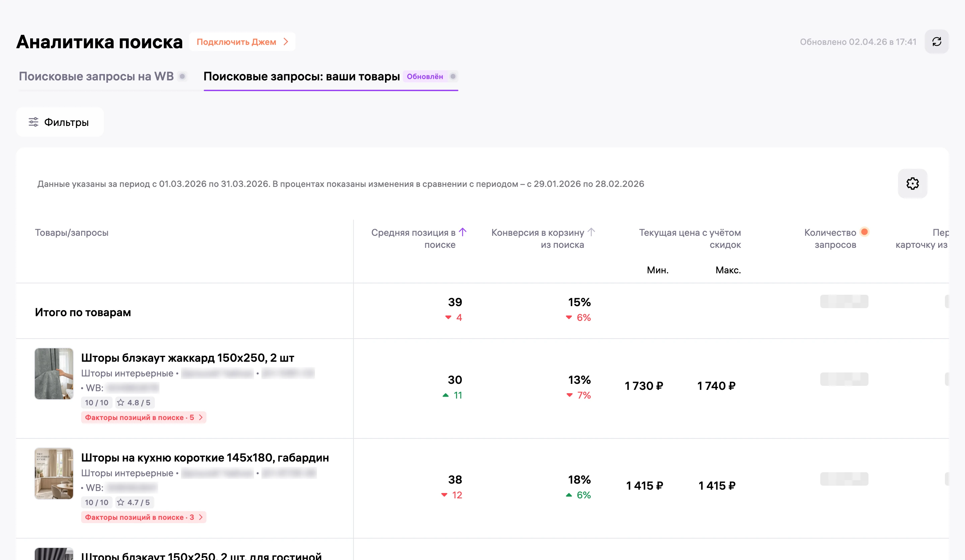Sort by Средняя позиция в поиске arrow
This screenshot has height=560, width=965.
(463, 232)
